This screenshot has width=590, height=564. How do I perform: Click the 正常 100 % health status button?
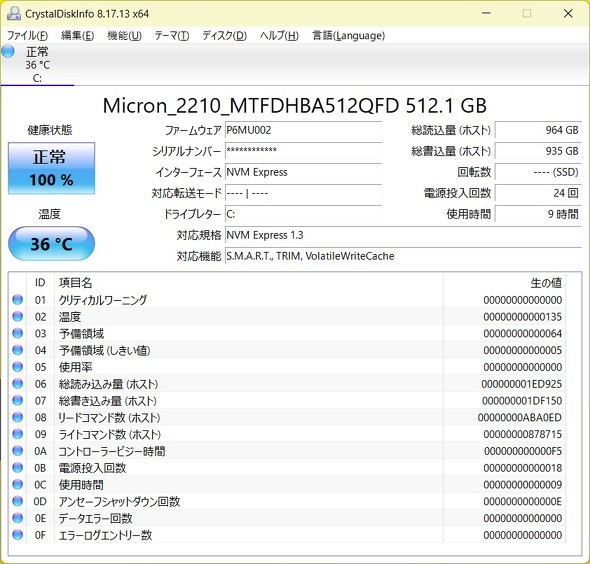pyautogui.click(x=52, y=168)
